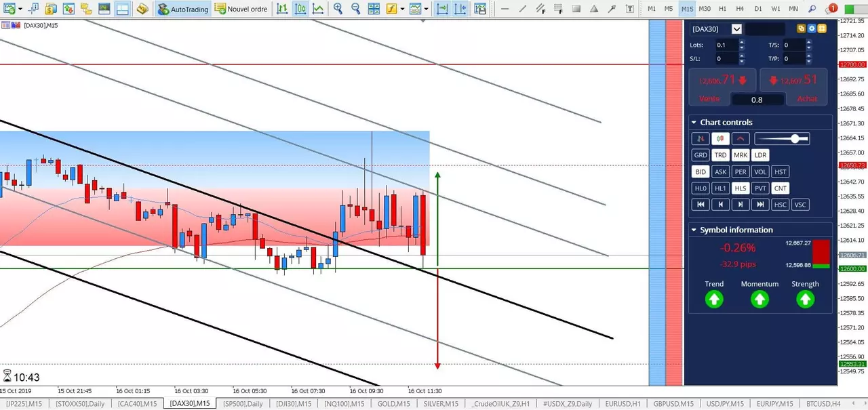
Task: Open the new chart icon
Action: [x=9, y=9]
